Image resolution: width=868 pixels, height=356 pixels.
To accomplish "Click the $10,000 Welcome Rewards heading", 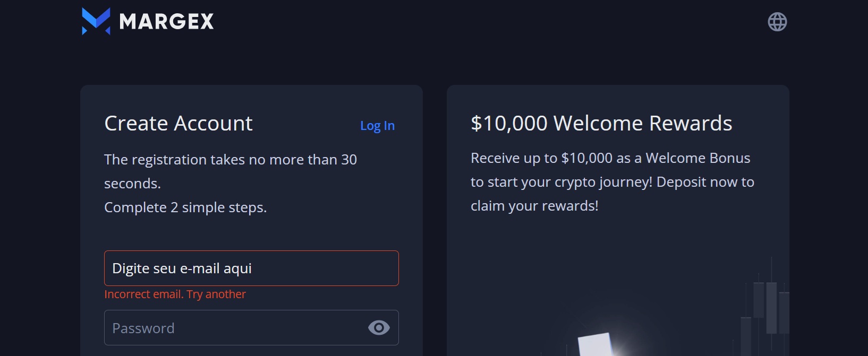I will point(601,123).
